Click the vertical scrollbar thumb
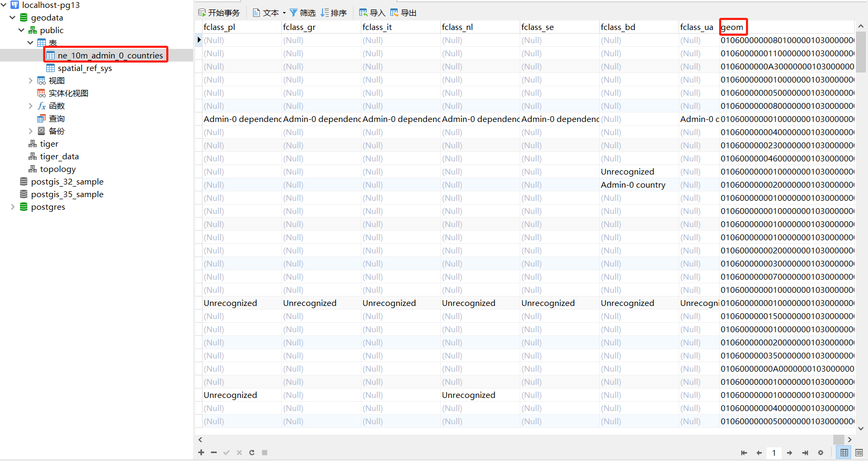Screen dimensions: 868x461 pos(861,52)
